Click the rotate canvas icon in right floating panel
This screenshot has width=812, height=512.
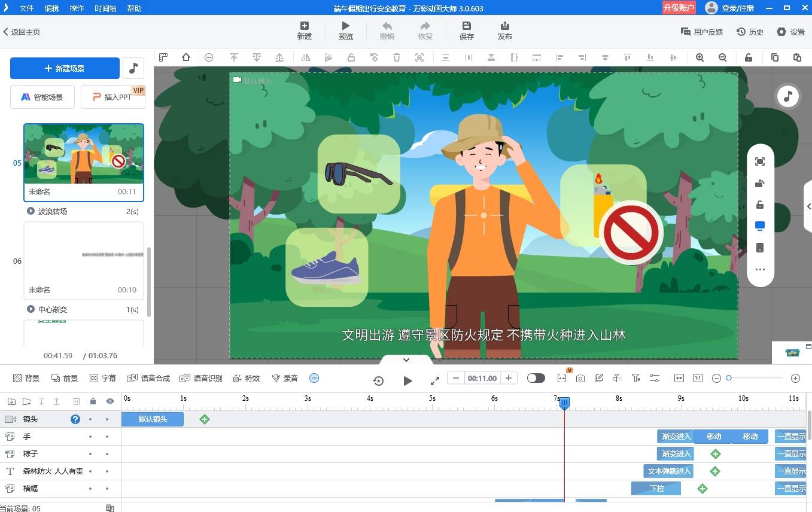pyautogui.click(x=760, y=183)
